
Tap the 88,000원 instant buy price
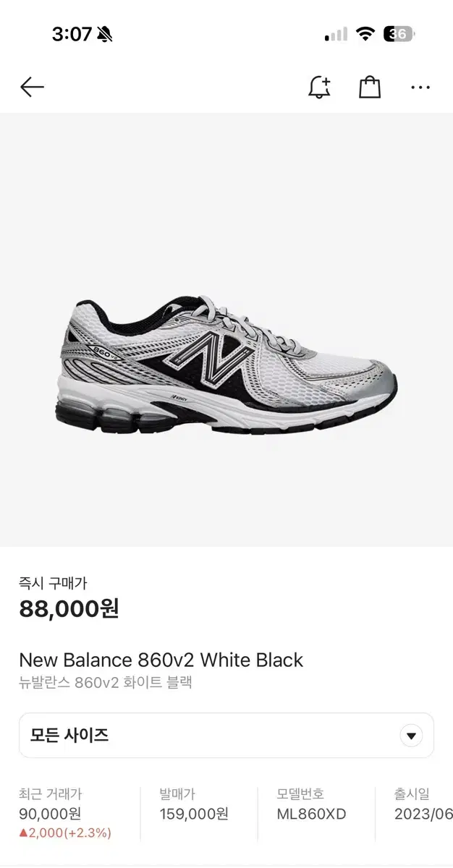pyautogui.click(x=69, y=609)
